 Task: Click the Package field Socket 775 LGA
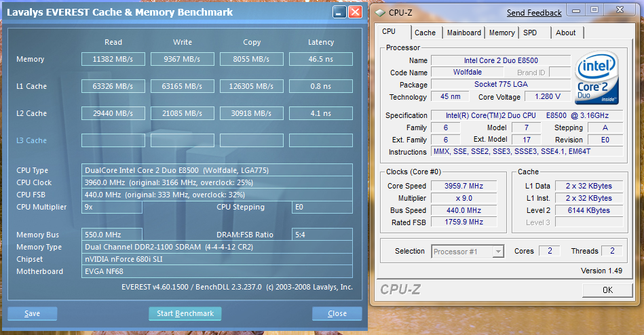(501, 84)
